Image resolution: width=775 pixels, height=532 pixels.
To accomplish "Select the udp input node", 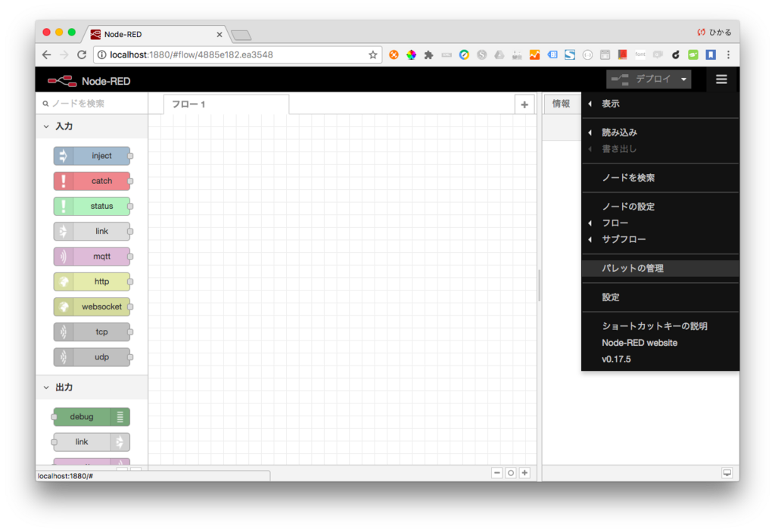I will coord(92,357).
